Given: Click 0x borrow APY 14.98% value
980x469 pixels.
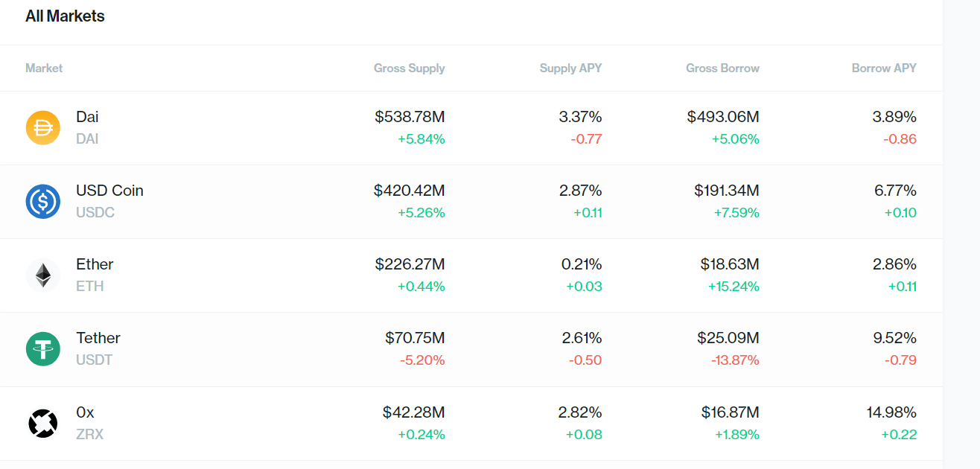Looking at the screenshot, I should 891,412.
